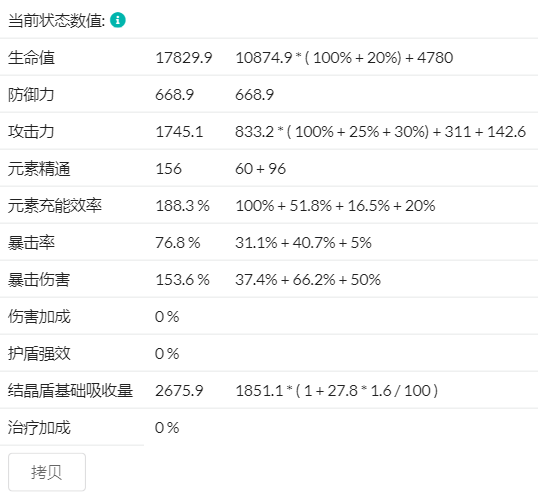
Task: Select the 元素精通 value 156
Action: pyautogui.click(x=168, y=169)
